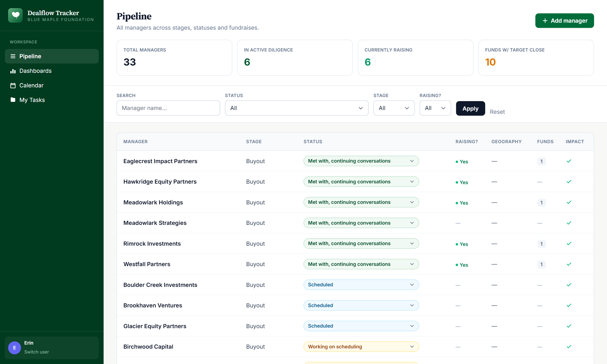The width and height of the screenshot is (607, 364).
Task: Change Scheduled status for Boulder Creek Investments
Action: point(361,285)
